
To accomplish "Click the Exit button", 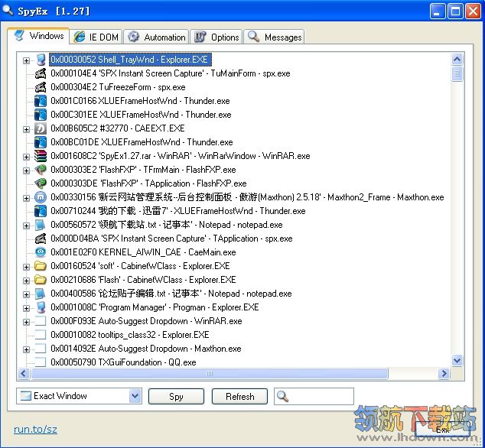I will pos(442,429).
